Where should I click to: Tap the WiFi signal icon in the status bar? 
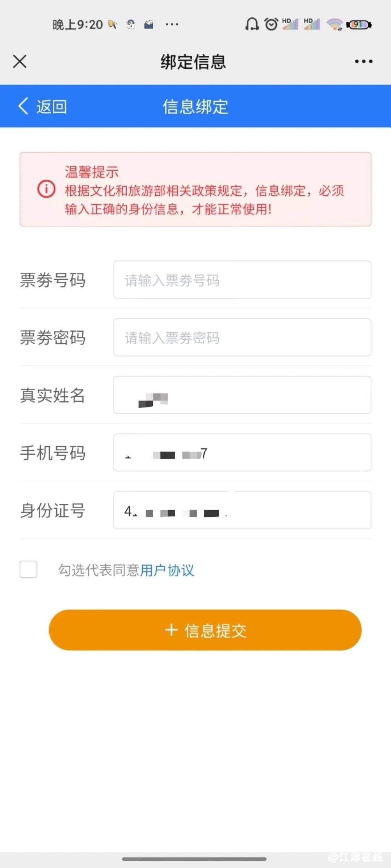click(x=335, y=25)
